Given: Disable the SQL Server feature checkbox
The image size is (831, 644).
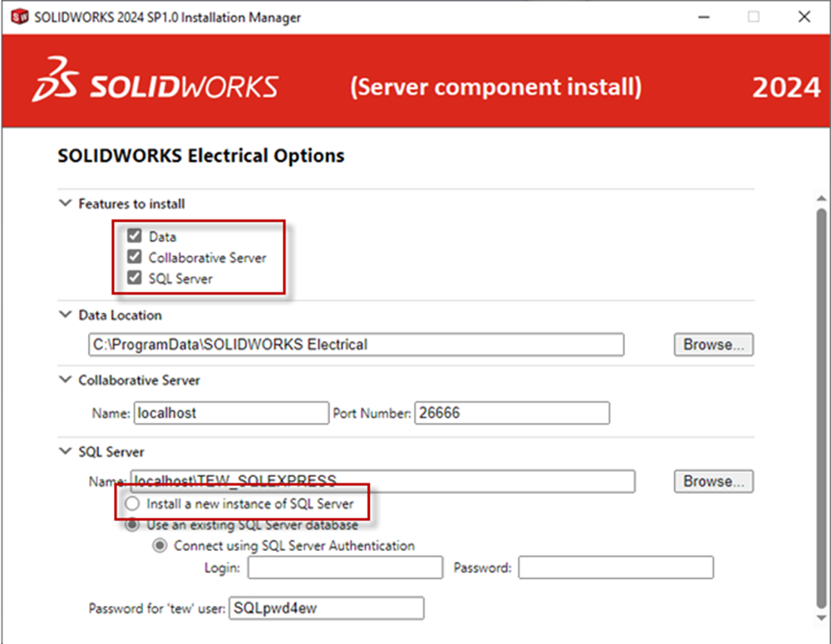Looking at the screenshot, I should pyautogui.click(x=135, y=278).
